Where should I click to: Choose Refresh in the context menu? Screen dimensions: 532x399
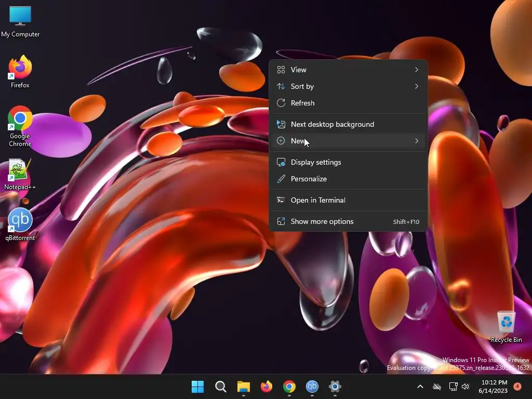[x=348, y=103]
